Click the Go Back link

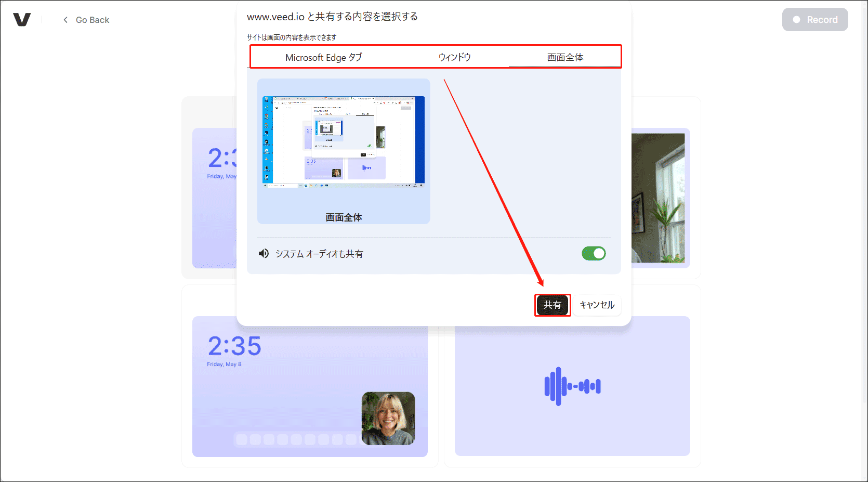[92, 19]
